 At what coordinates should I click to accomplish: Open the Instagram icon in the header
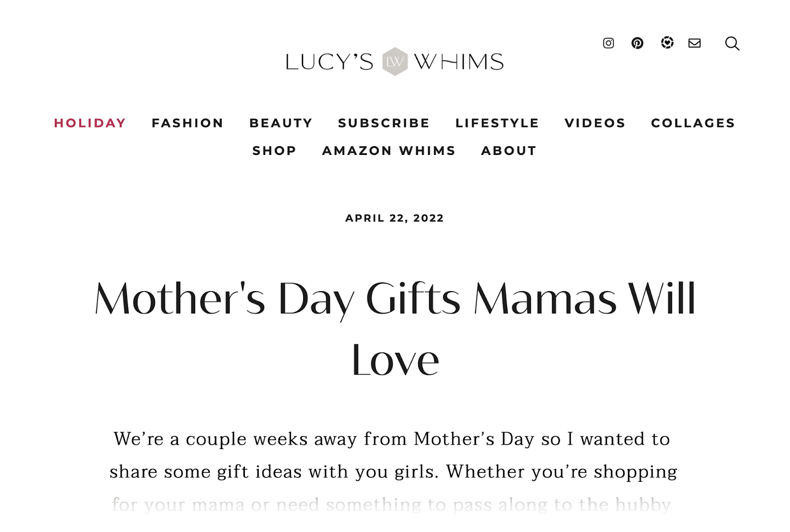[x=608, y=43]
